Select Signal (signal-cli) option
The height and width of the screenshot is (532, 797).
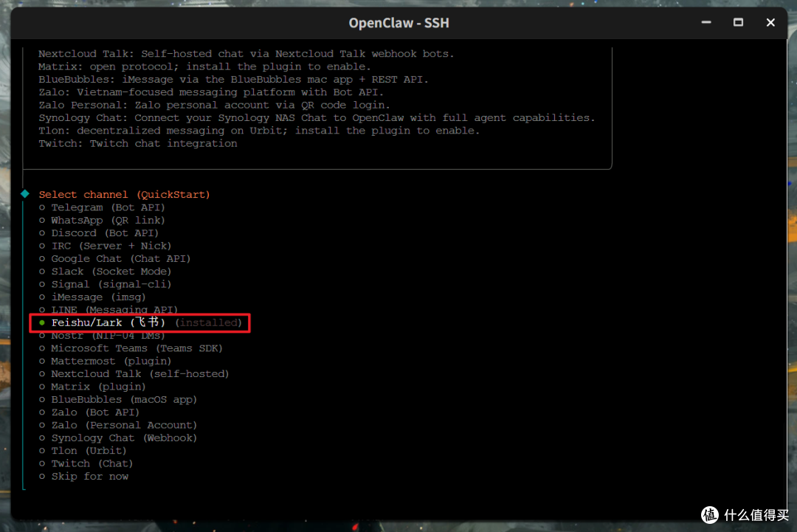106,284
